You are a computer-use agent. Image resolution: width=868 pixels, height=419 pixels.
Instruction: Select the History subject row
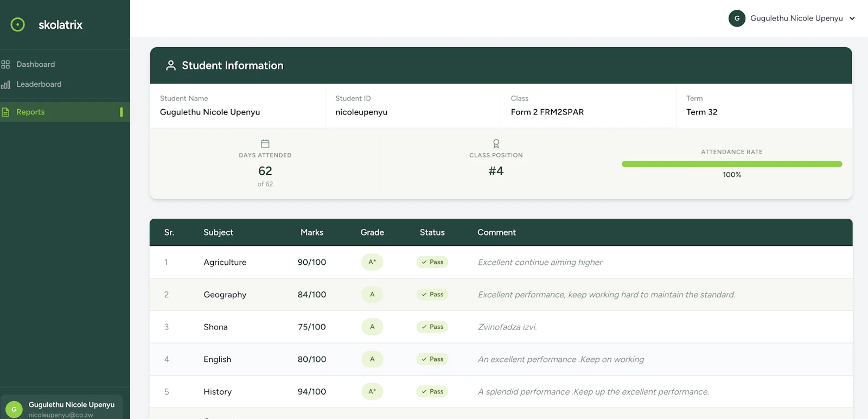[x=501, y=392]
